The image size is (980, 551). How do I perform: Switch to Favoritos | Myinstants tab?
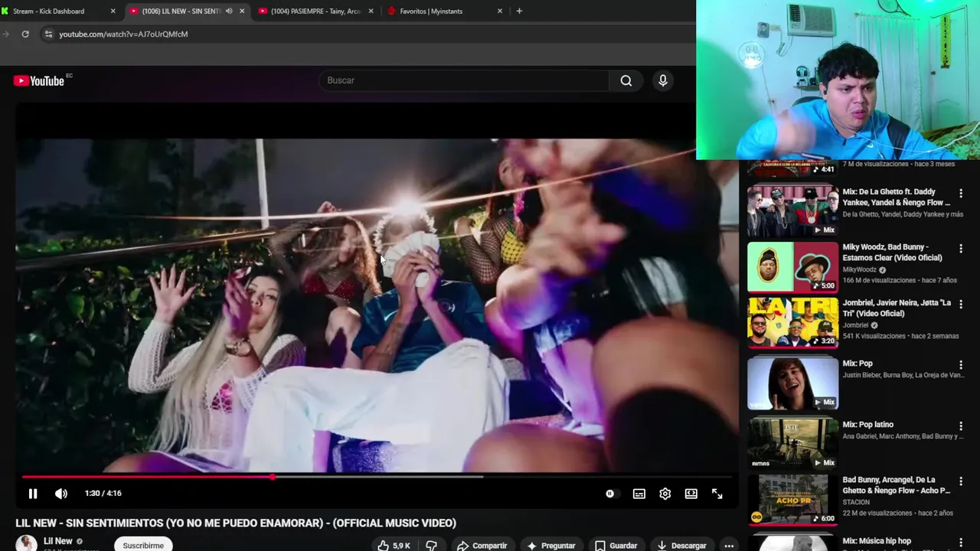445,11
